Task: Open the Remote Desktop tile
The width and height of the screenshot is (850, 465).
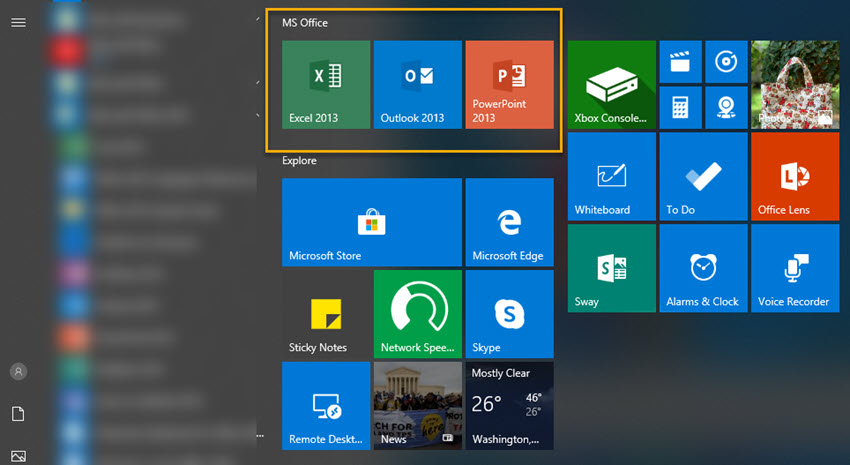Action: click(326, 405)
